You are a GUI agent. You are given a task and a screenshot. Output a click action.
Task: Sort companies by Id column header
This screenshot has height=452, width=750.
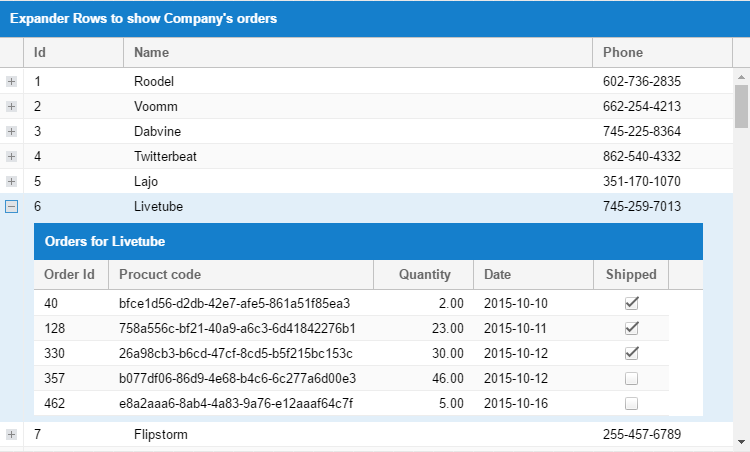point(74,52)
